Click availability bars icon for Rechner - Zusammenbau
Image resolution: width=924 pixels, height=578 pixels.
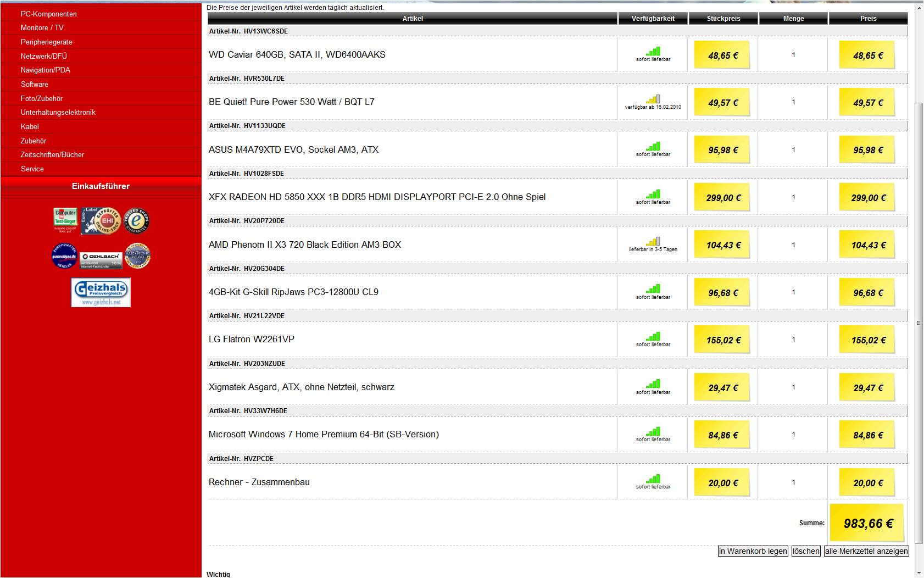(653, 479)
